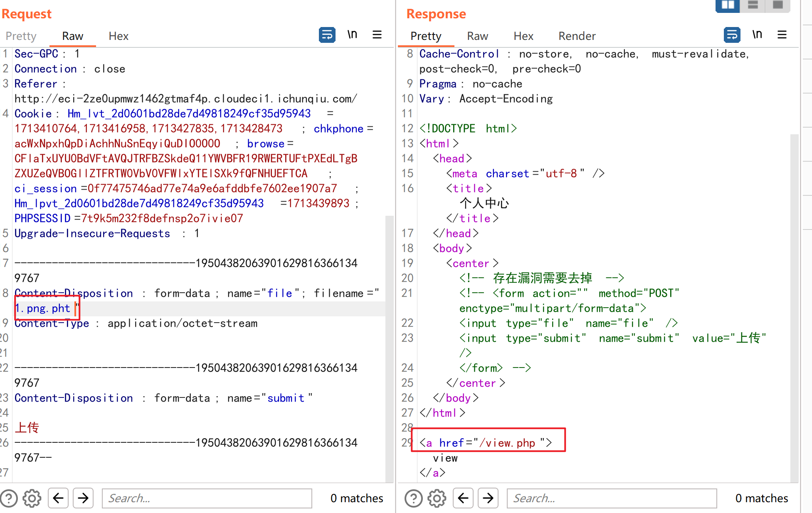Go to next match in Request search
812x513 pixels.
[83, 498]
